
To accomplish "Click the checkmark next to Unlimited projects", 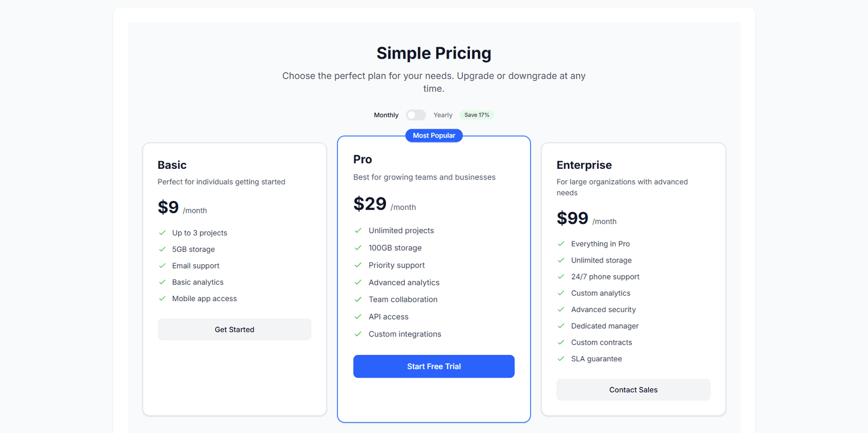I will 358,230.
